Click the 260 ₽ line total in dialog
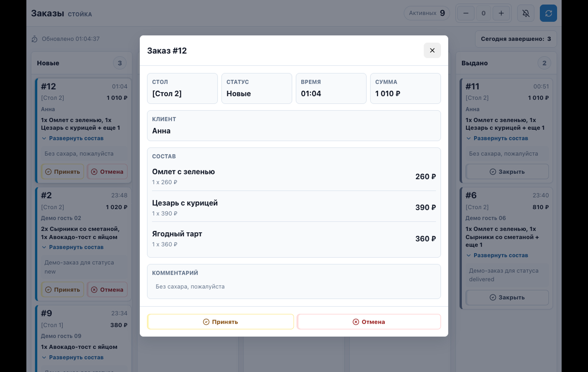The width and height of the screenshot is (588, 372). pyautogui.click(x=425, y=176)
